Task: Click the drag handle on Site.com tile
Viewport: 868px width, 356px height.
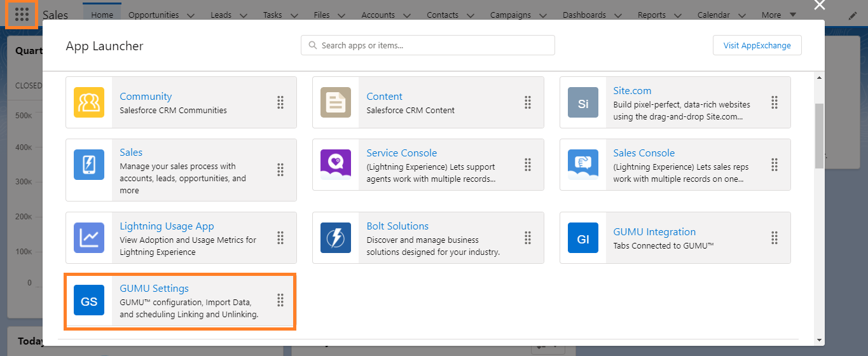Action: tap(775, 102)
